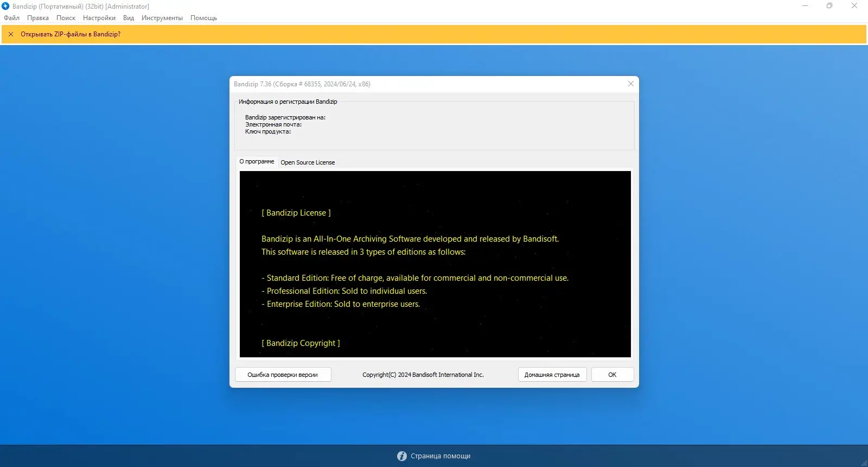Minimize the Bandizip main window

(805, 6)
